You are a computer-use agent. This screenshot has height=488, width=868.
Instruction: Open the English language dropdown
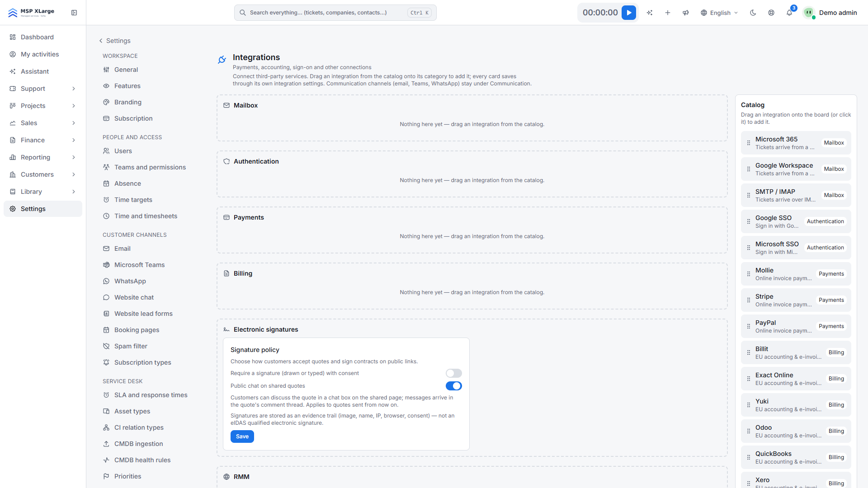(719, 13)
